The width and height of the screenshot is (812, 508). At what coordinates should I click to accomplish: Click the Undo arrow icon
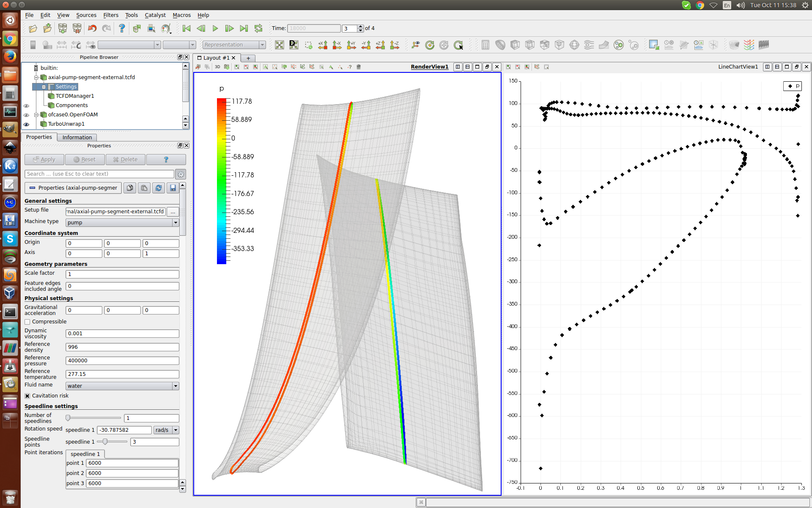click(92, 29)
